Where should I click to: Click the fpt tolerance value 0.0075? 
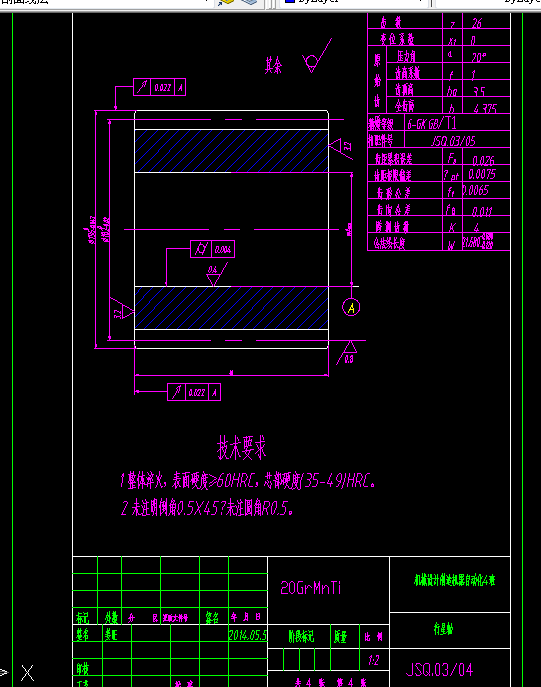click(x=482, y=175)
